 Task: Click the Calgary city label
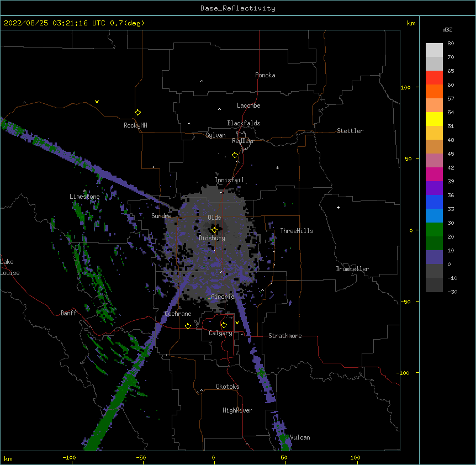[220, 333]
